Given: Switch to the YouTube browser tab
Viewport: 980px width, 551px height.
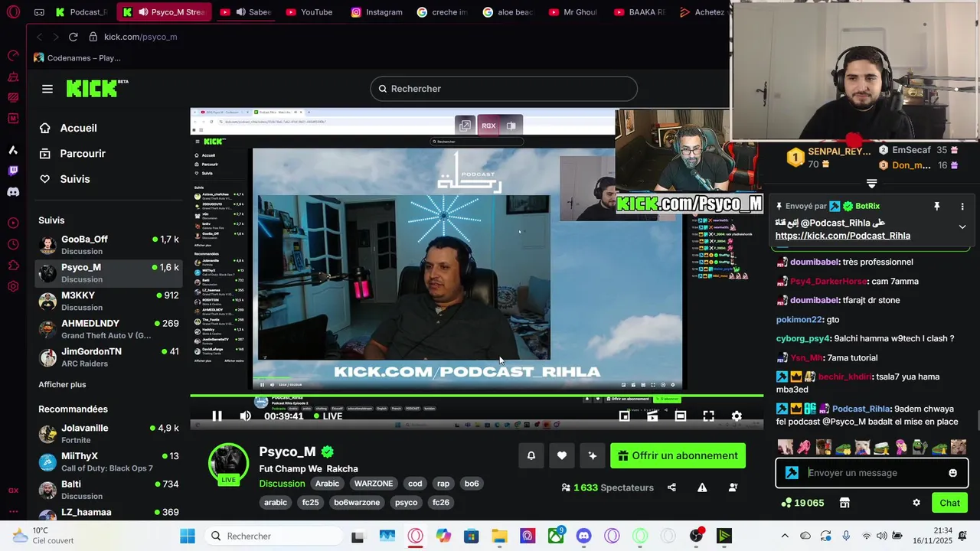Looking at the screenshot, I should pyautogui.click(x=309, y=12).
